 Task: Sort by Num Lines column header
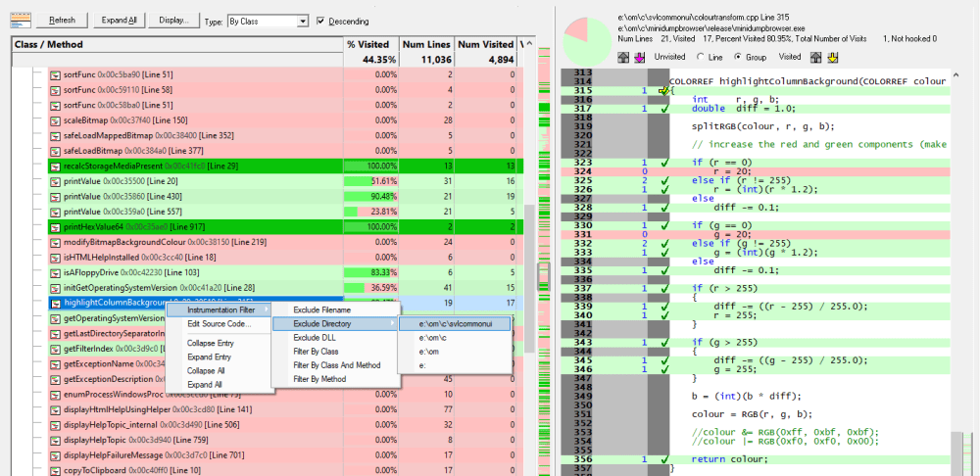(x=427, y=44)
